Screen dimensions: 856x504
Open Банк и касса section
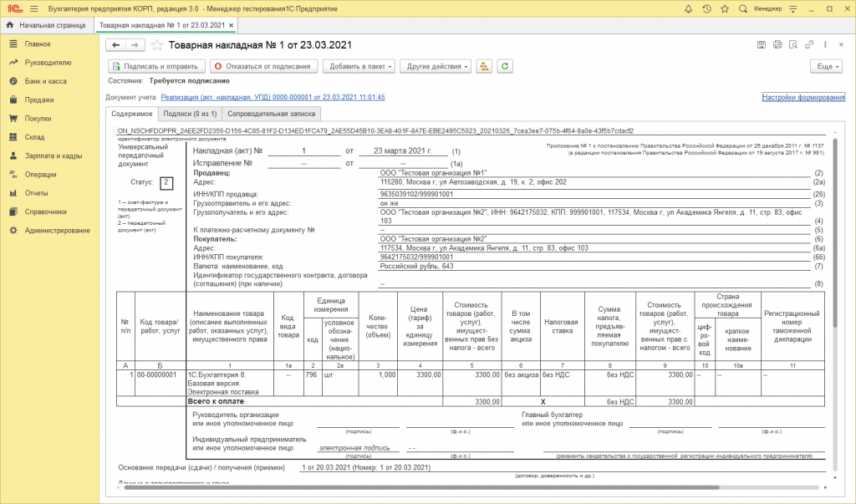(x=45, y=81)
